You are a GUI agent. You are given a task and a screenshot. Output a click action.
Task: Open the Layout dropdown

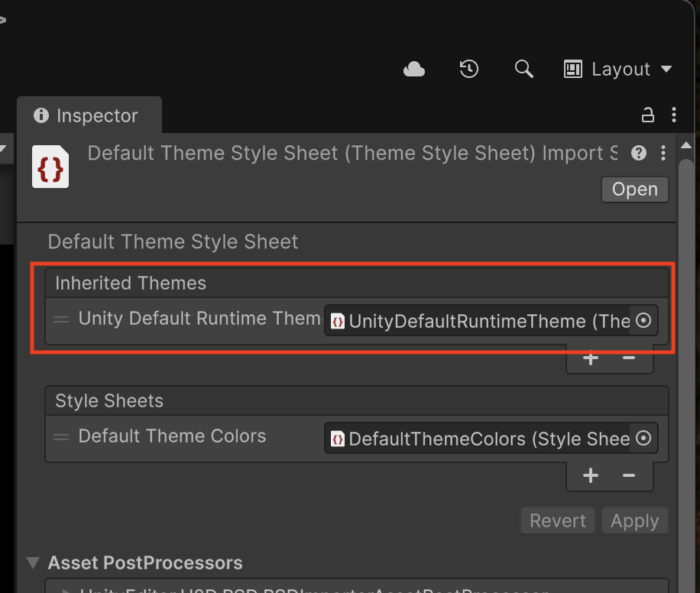coord(618,70)
